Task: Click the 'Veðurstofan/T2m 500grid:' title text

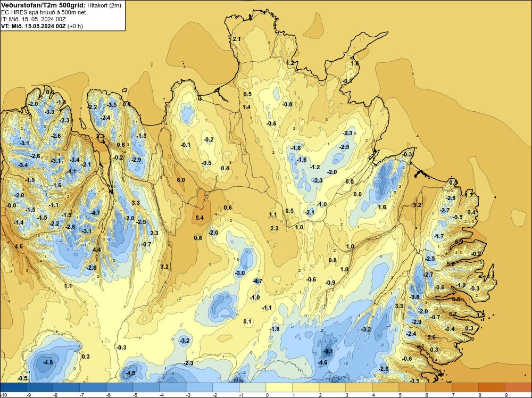Action: [x=43, y=5]
